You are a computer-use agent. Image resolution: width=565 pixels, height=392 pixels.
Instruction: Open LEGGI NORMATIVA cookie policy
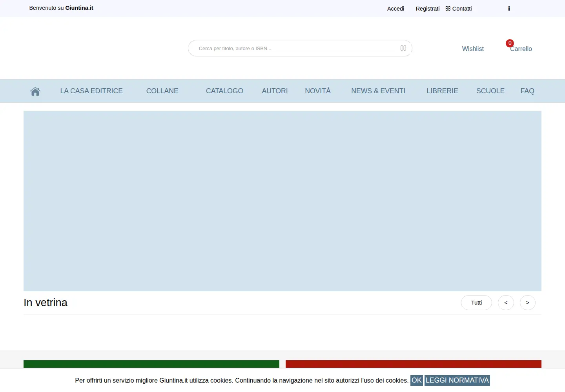457,380
